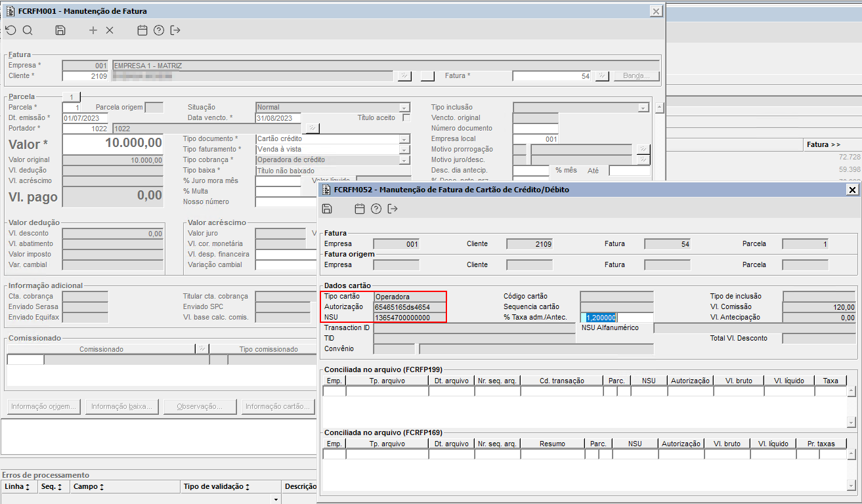862x504 pixels.
Task: Open the Tipo faturamento dropdown
Action: tap(404, 150)
